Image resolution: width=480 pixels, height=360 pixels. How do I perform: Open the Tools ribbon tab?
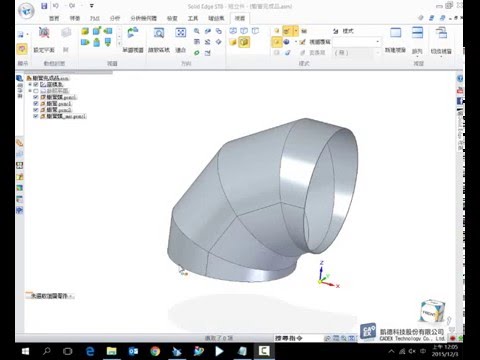[193, 18]
